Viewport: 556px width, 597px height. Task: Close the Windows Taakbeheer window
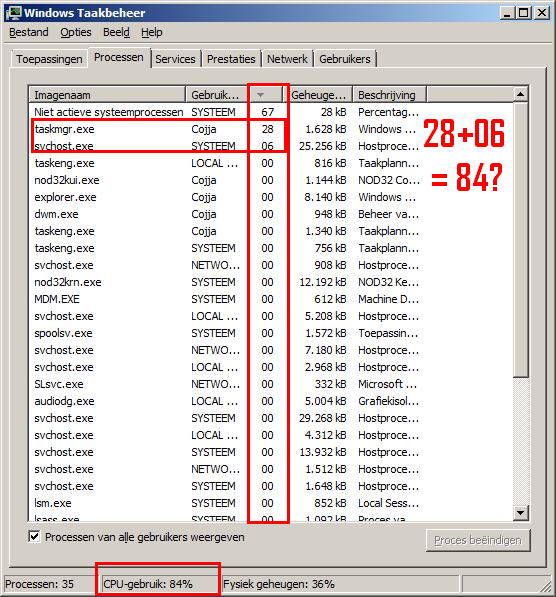tap(541, 13)
